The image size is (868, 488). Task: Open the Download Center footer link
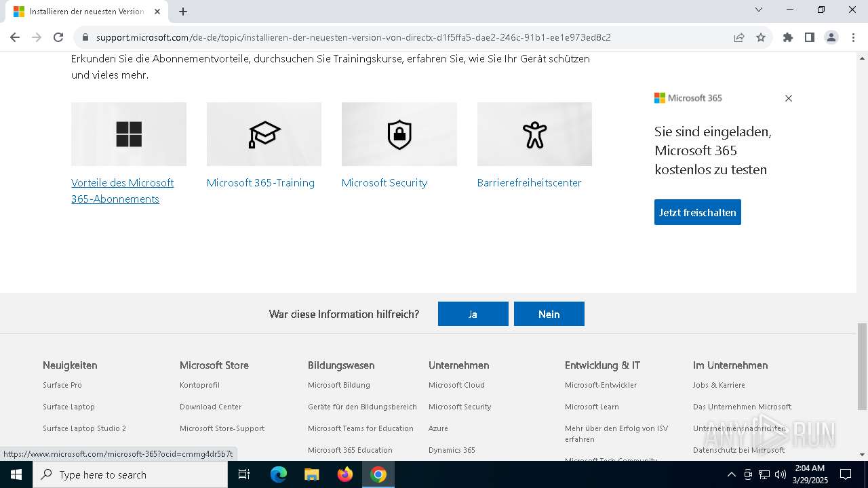tap(210, 407)
